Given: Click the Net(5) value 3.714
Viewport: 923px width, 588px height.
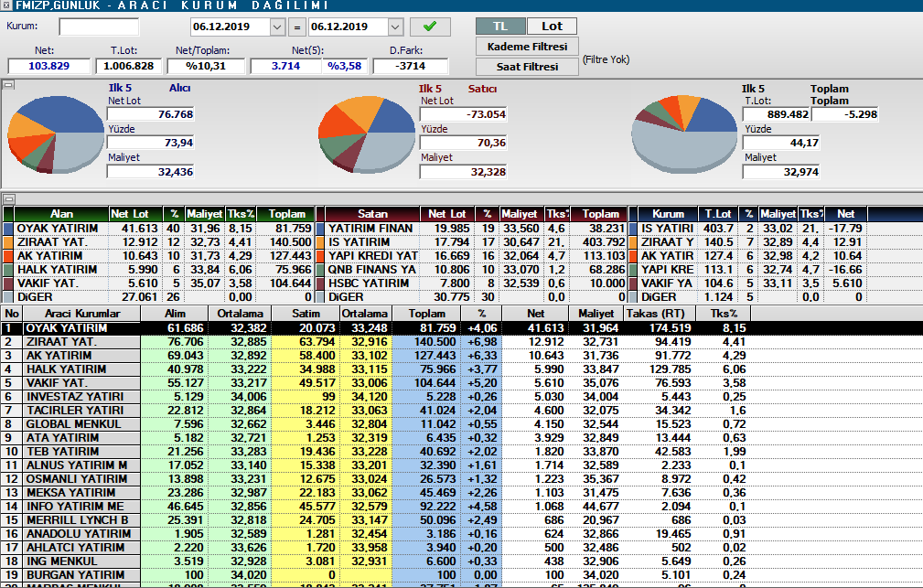Looking at the screenshot, I should pos(286,66).
